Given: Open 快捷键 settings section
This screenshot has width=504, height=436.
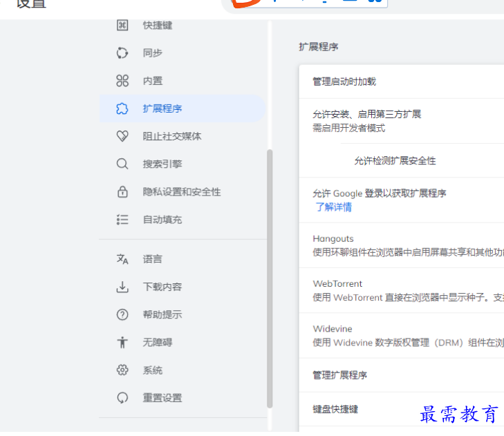Looking at the screenshot, I should [158, 25].
